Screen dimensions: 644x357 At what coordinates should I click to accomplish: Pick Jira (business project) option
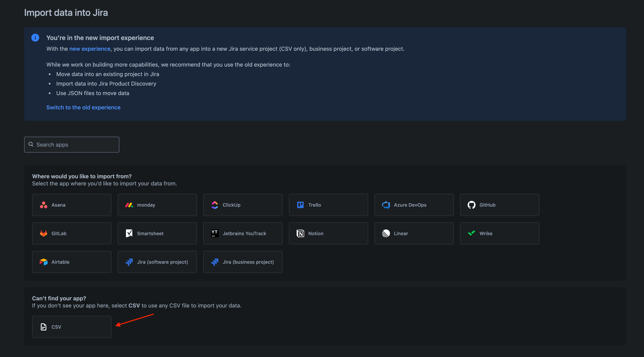coord(243,262)
